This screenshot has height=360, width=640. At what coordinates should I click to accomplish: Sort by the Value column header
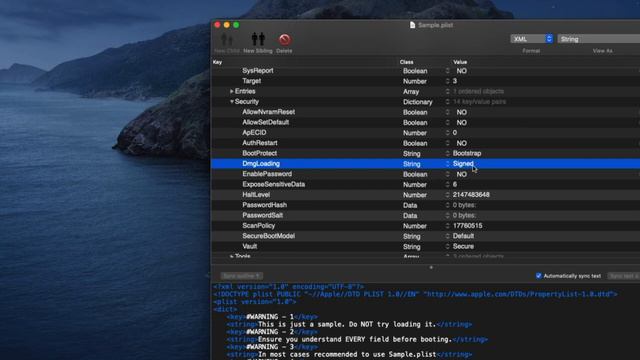tap(460, 62)
